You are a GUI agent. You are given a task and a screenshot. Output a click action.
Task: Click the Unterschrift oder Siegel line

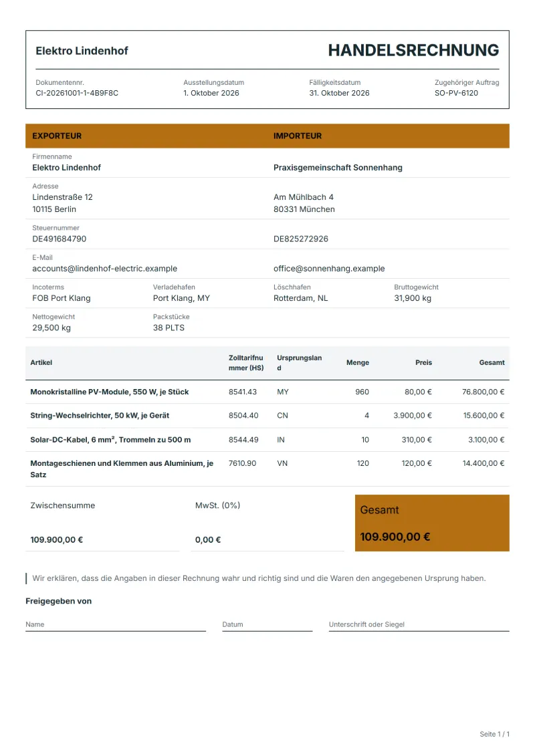point(419,625)
